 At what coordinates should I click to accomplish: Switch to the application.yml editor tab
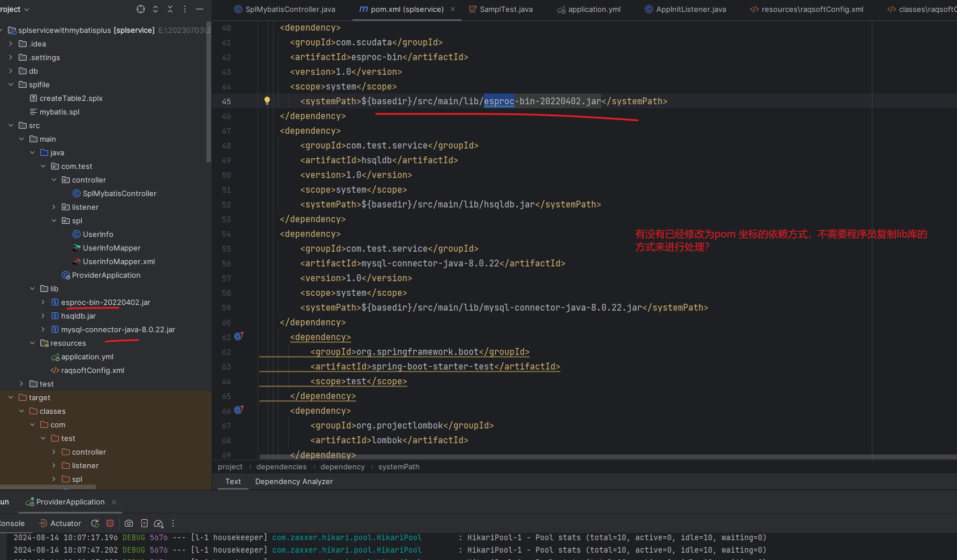[594, 9]
